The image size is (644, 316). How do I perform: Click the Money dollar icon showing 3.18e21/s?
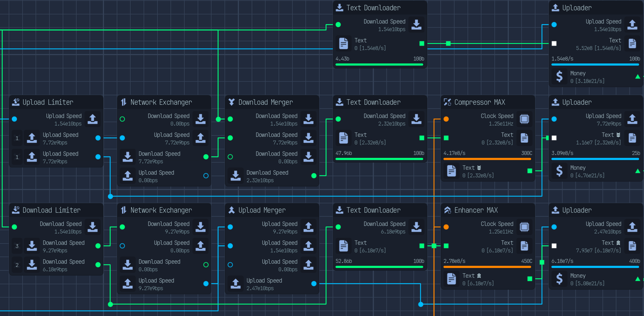pos(559,77)
